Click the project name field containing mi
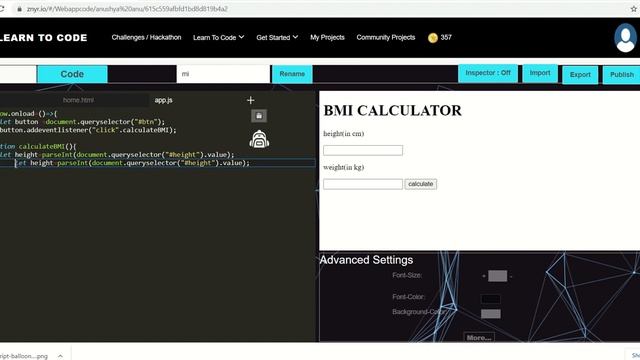640x360 pixels. tap(224, 74)
